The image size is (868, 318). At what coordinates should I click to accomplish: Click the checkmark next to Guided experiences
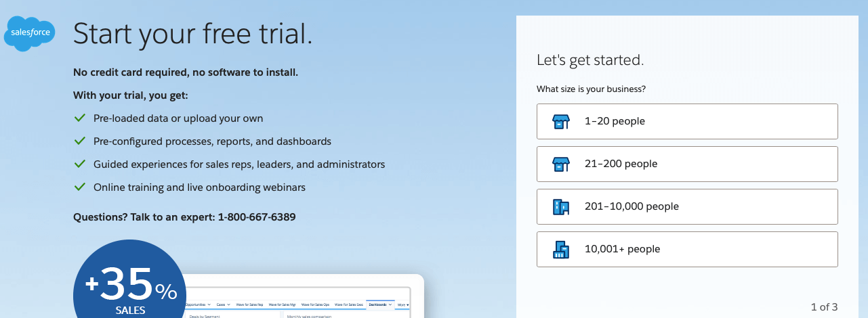pyautogui.click(x=80, y=164)
